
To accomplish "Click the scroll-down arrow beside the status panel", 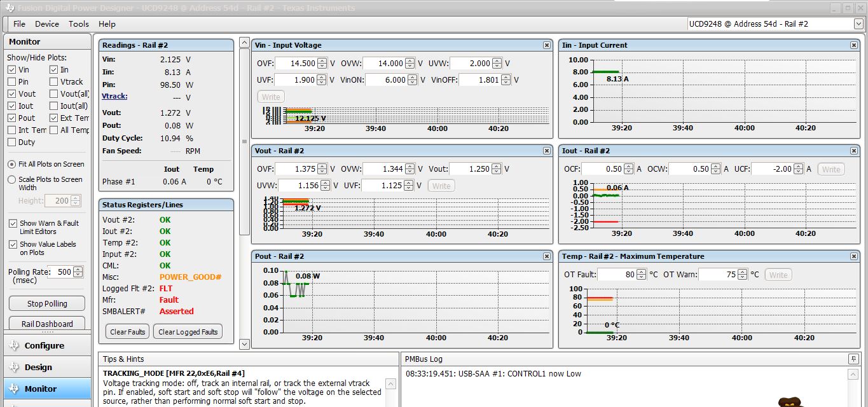I will coord(245,344).
